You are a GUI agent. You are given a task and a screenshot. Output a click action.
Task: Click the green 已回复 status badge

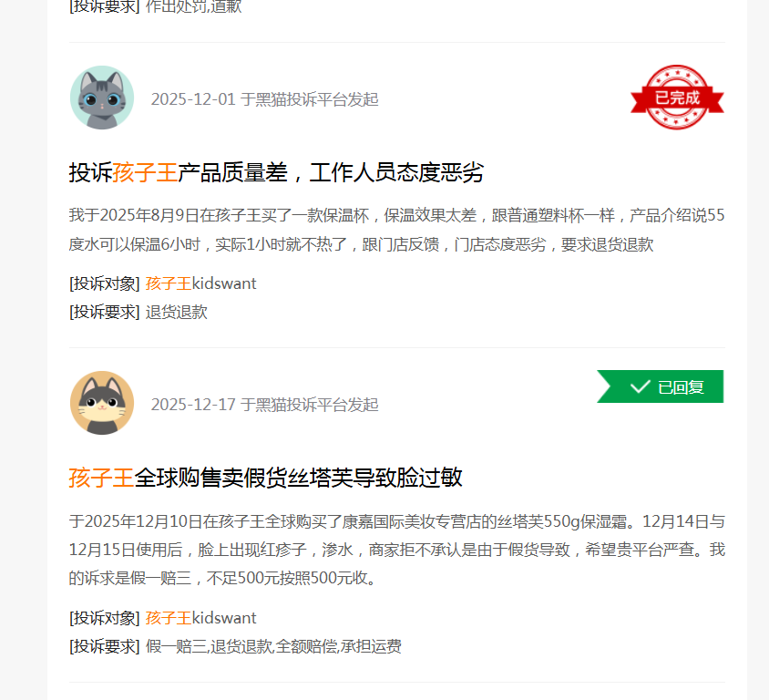point(661,386)
